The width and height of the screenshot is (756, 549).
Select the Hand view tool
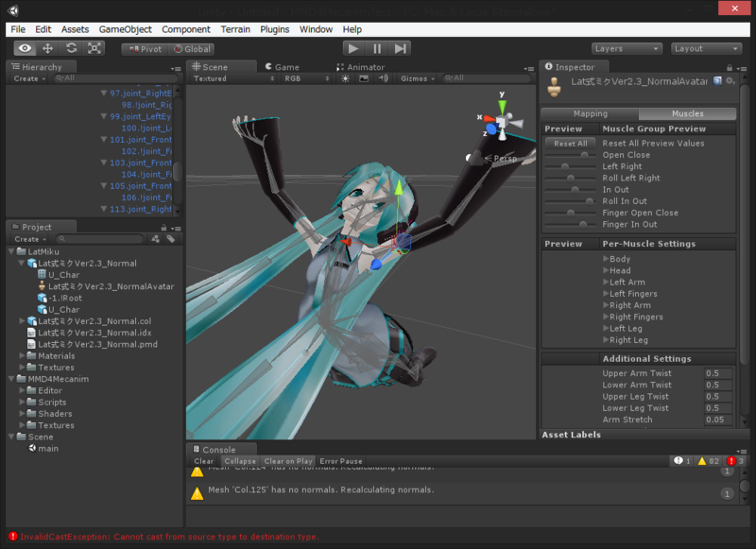pos(26,48)
